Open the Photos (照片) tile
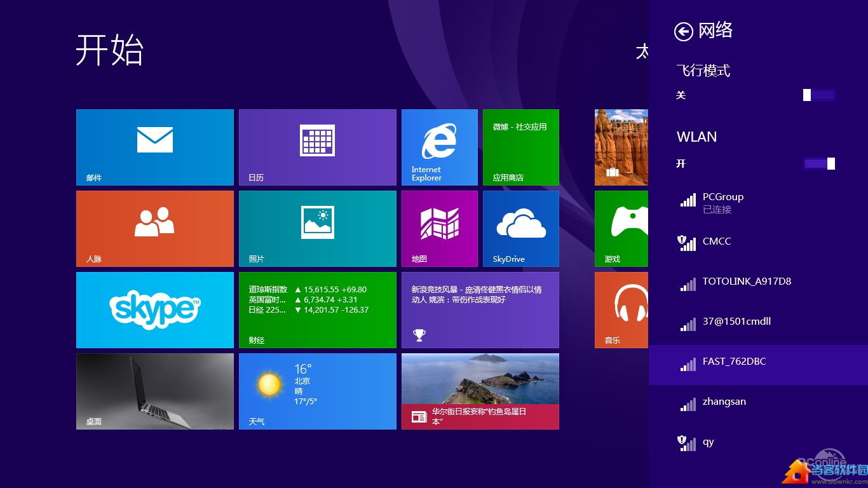 [x=317, y=229]
